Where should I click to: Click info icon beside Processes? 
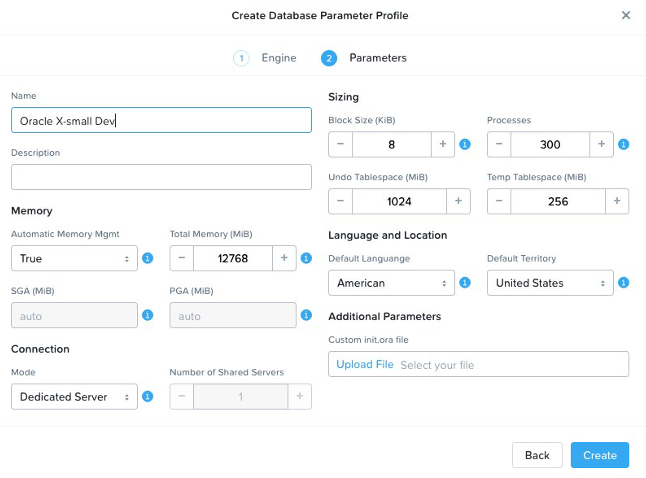pyautogui.click(x=623, y=144)
